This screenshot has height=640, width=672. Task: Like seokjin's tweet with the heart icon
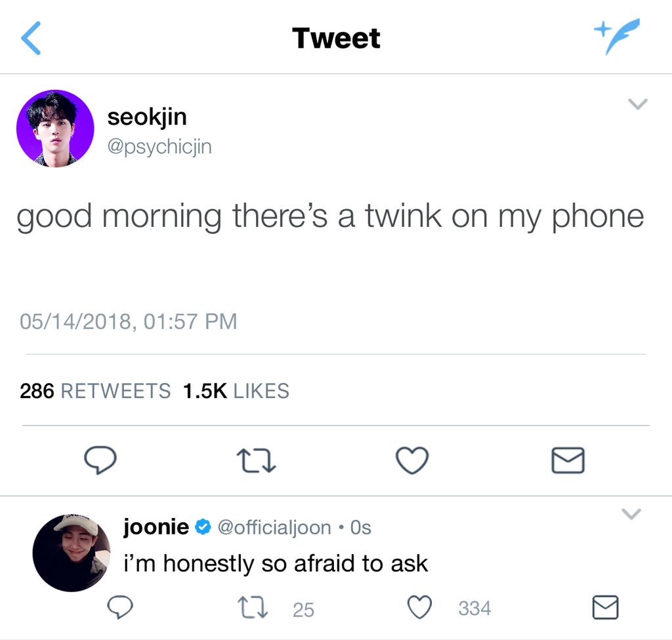coord(412,460)
